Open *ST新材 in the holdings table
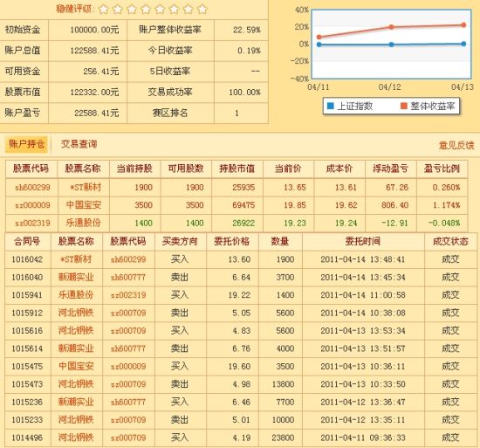The width and height of the screenshot is (480, 448). 86,187
